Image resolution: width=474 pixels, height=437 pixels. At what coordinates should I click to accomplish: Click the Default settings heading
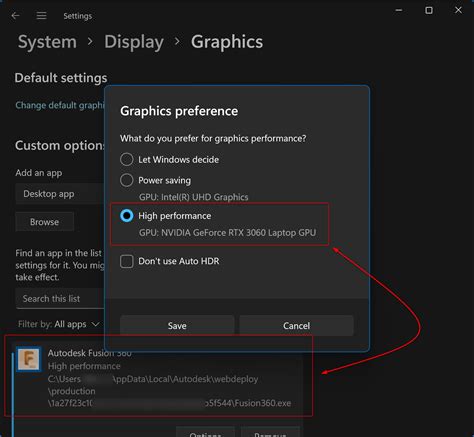click(61, 78)
